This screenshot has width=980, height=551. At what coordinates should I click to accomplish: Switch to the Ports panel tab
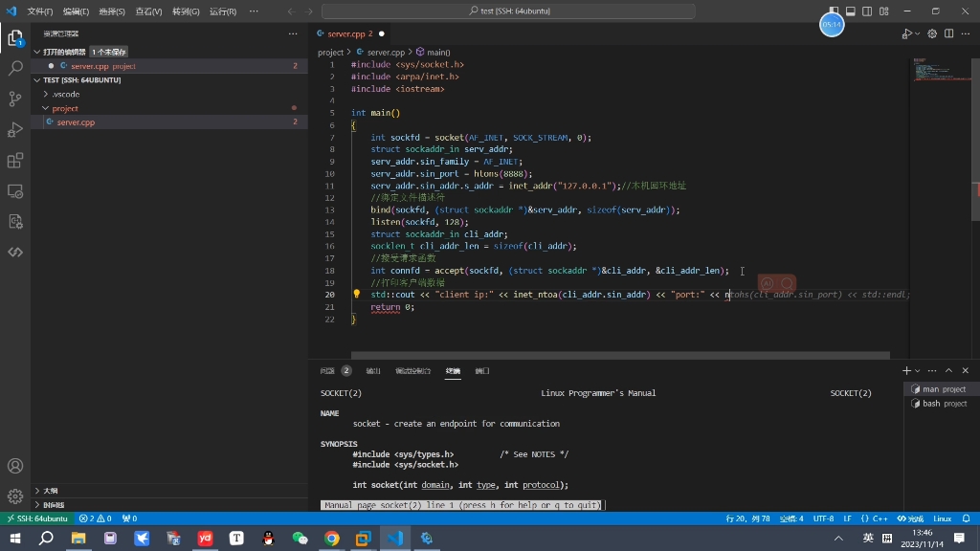[x=482, y=370]
